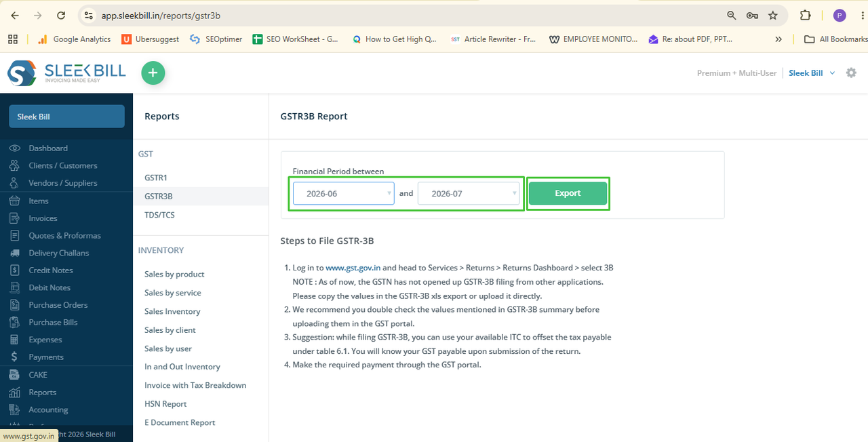Open the end period 2026-07 dropdown
868x442 pixels.
pos(469,193)
